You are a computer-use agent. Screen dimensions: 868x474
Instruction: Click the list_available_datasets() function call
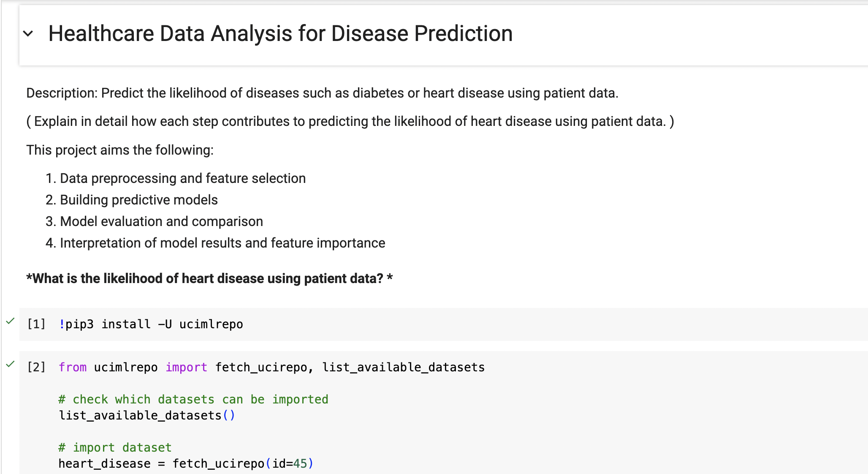pyautogui.click(x=148, y=415)
